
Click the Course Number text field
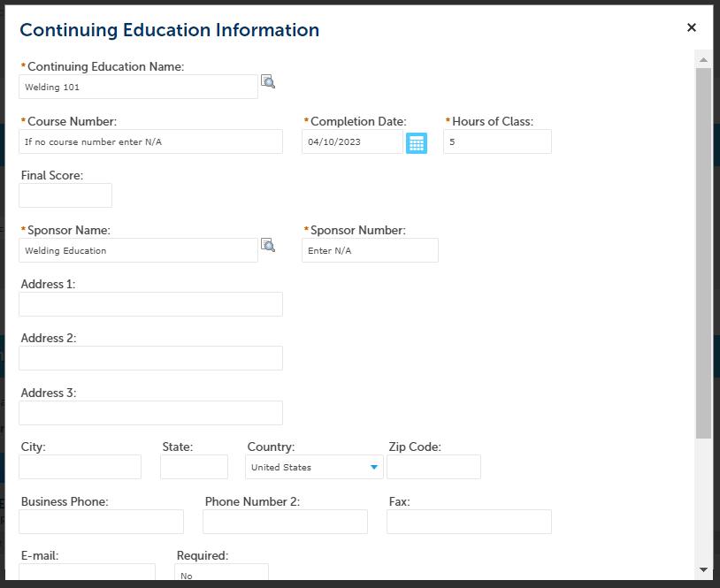(x=150, y=141)
